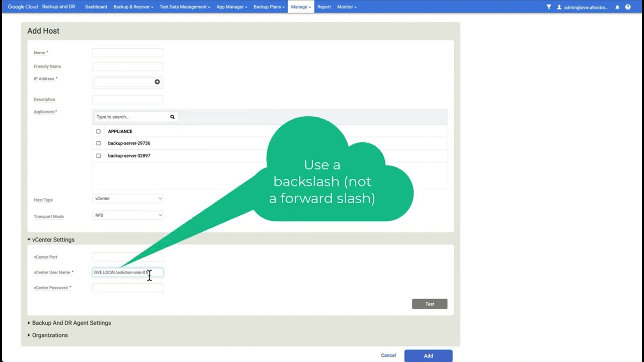Open the App Manager menu
The height and width of the screenshot is (362, 644).
click(x=231, y=7)
